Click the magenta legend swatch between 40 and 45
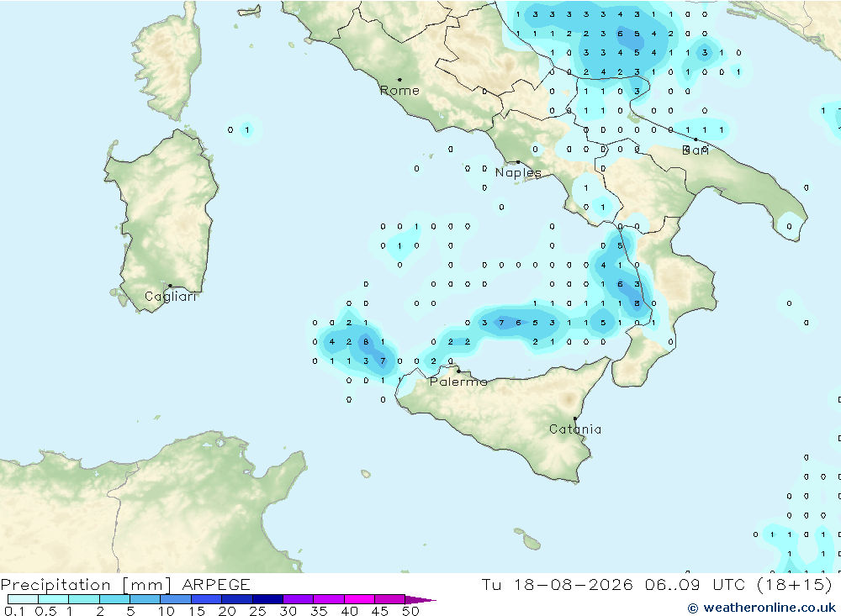Screen dimensions: 841x616 point(359,599)
